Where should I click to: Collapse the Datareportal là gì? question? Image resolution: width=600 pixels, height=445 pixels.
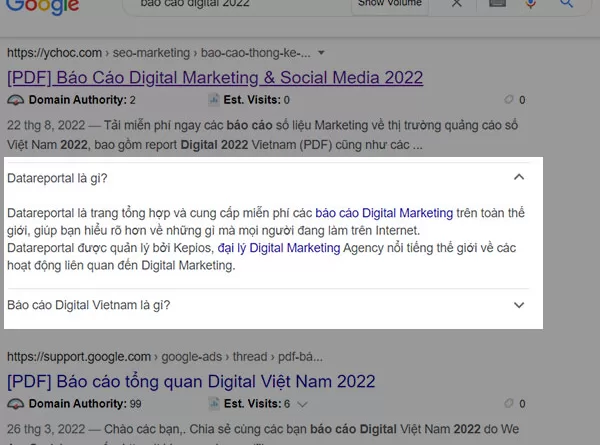(x=519, y=177)
